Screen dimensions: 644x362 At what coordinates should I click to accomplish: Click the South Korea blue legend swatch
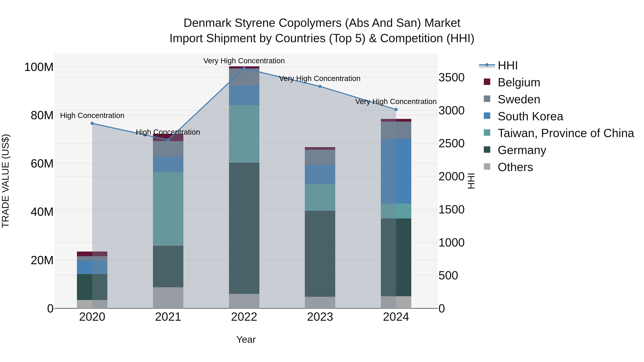[487, 116]
